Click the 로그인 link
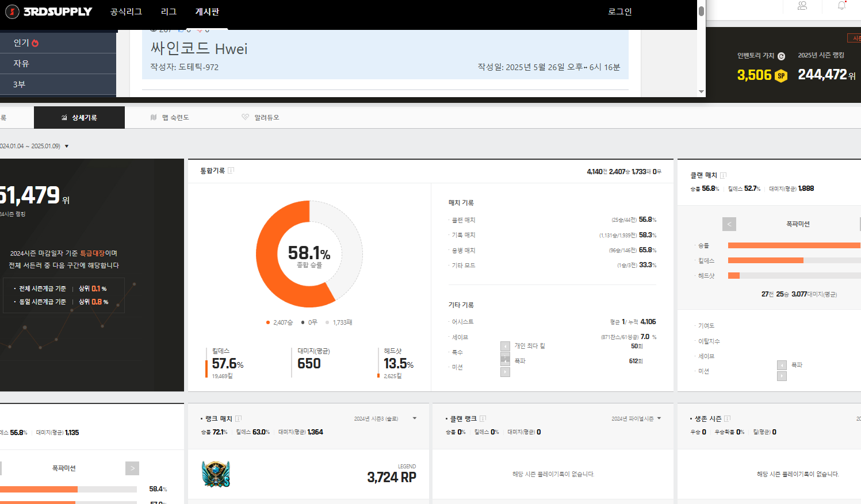The width and height of the screenshot is (861, 504). (619, 11)
